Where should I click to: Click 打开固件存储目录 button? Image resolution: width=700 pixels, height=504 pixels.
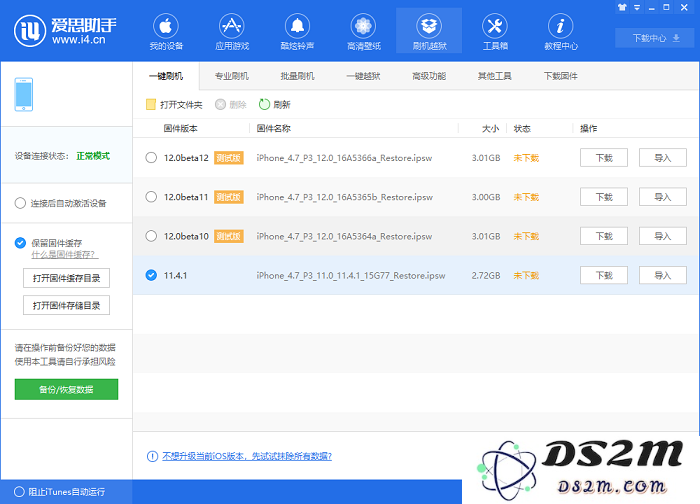pyautogui.click(x=67, y=305)
